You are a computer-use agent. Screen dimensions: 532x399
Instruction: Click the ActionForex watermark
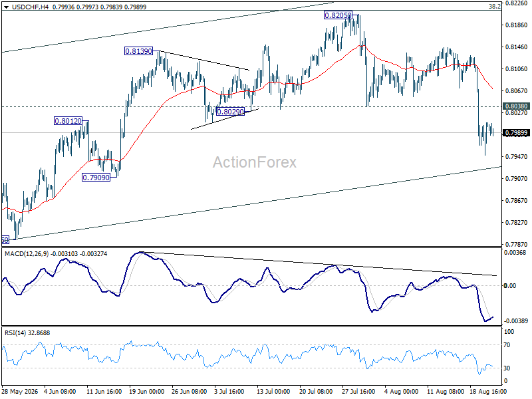pos(255,162)
